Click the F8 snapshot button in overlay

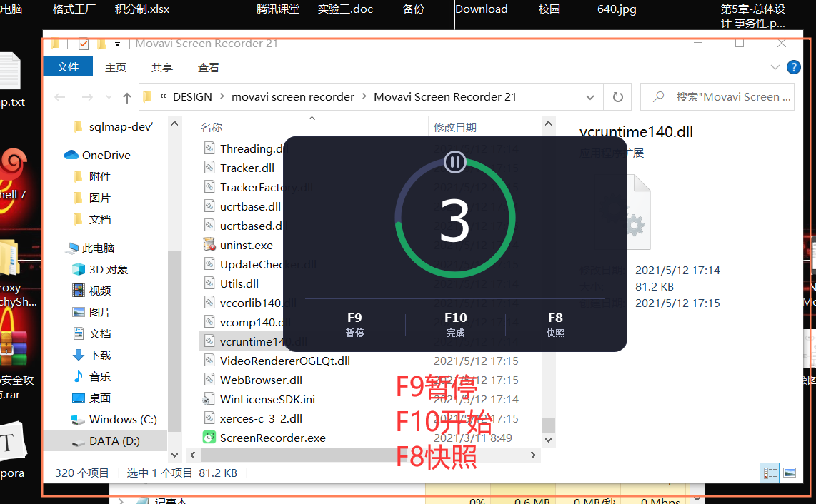[x=555, y=325]
